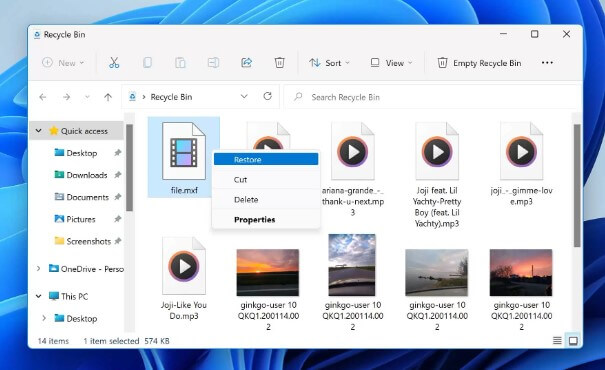Viewport: 605px width, 370px height.
Task: Go forward with the forward arrow
Action: [x=67, y=97]
